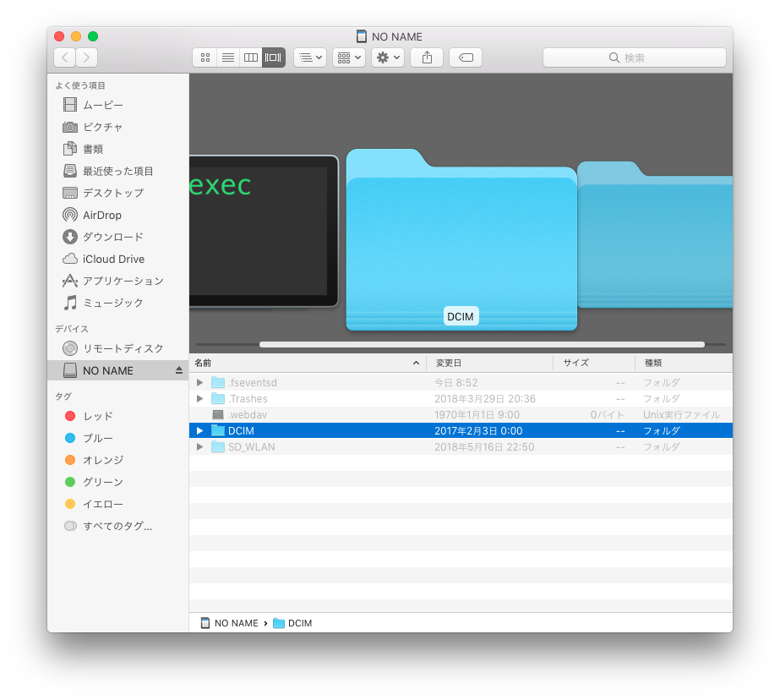Open the arrange-by dropdown
Image resolution: width=780 pixels, height=700 pixels.
310,57
